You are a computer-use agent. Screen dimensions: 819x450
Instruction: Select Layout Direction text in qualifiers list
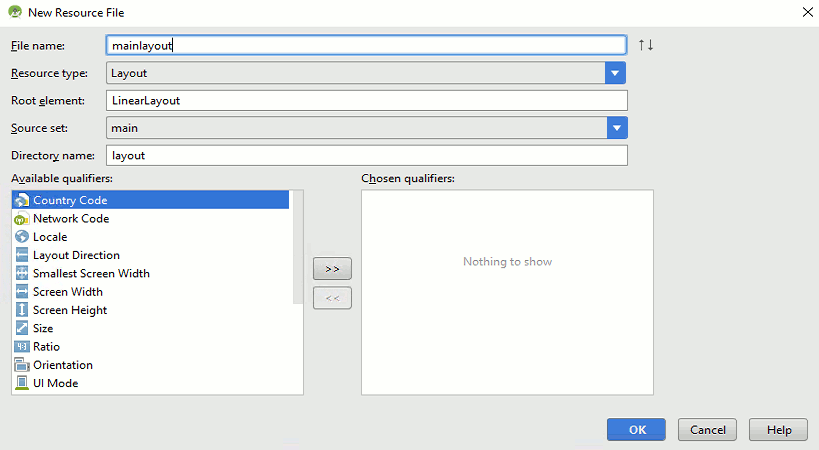[x=76, y=255]
